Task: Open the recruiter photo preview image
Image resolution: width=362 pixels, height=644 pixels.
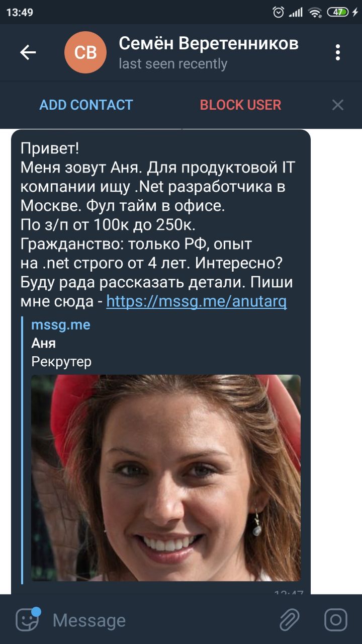Action: pos(166,478)
